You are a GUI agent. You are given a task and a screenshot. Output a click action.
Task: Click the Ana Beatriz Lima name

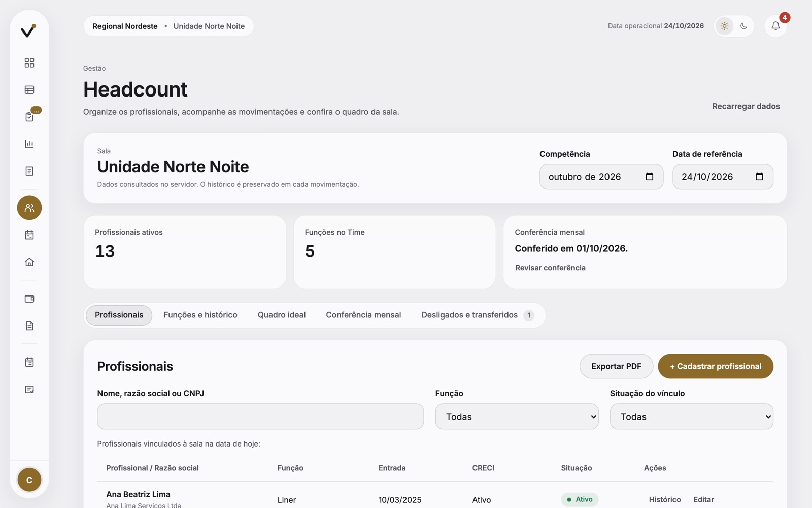click(138, 494)
